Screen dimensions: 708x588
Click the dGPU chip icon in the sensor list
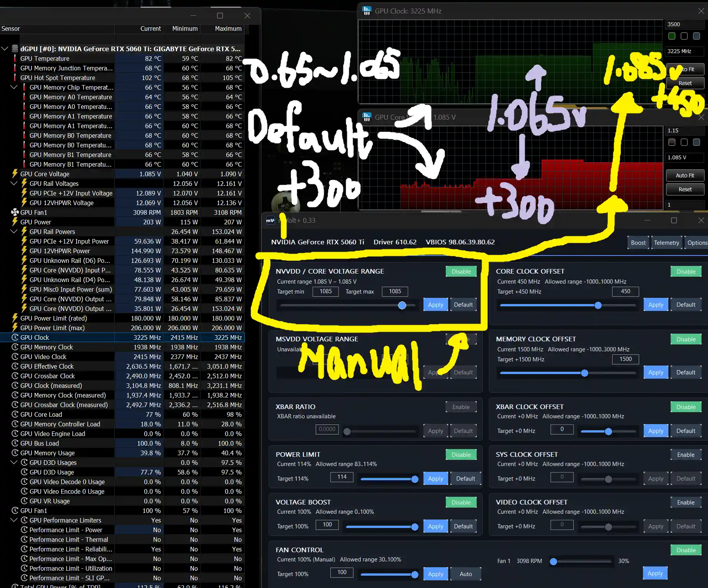pos(15,49)
